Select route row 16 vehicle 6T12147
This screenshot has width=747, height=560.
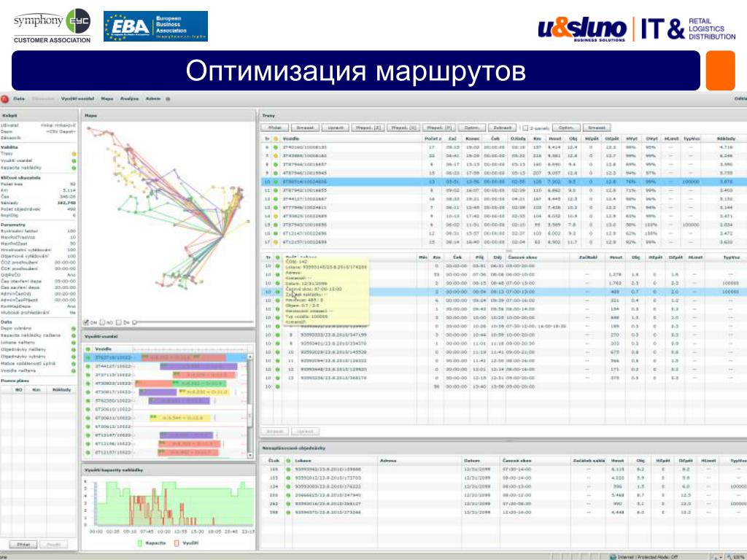click(503, 233)
